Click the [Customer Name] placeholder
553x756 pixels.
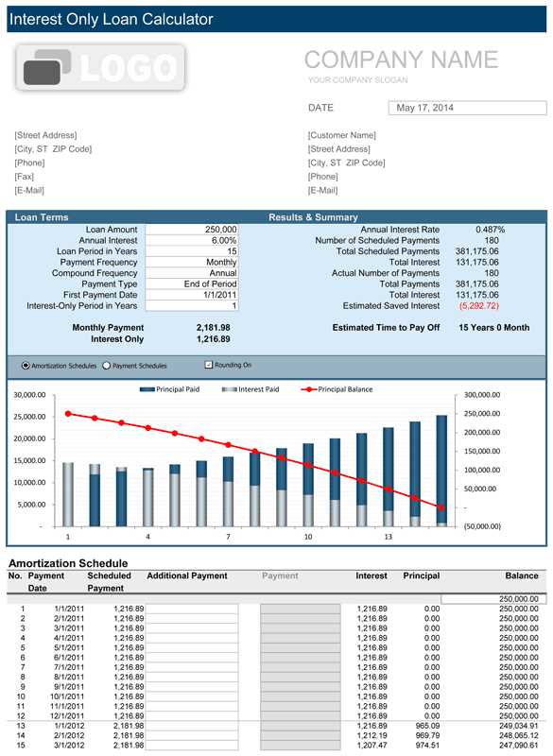(x=342, y=135)
